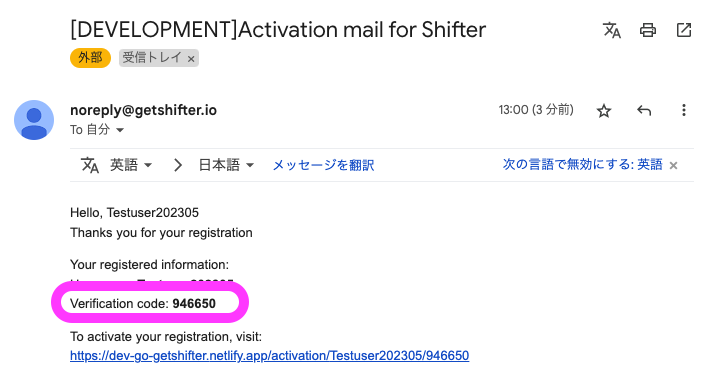
Task: Expand the 'To 自分' recipient details arrow
Action: point(120,130)
